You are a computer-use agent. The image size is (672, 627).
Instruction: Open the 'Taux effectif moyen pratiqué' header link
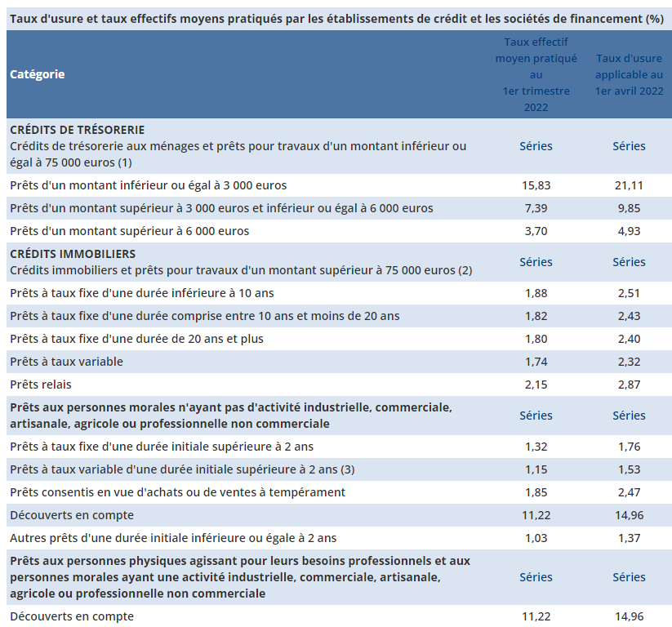(536, 74)
